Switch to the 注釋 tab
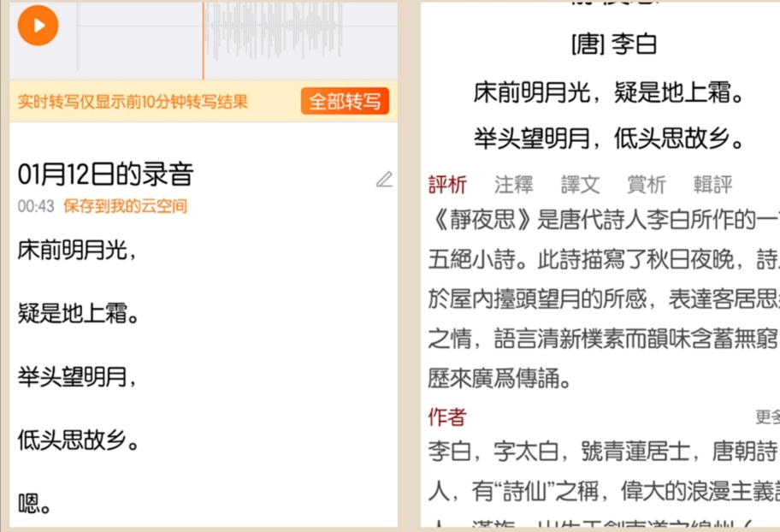Screen dimensions: 780x532 point(513,185)
